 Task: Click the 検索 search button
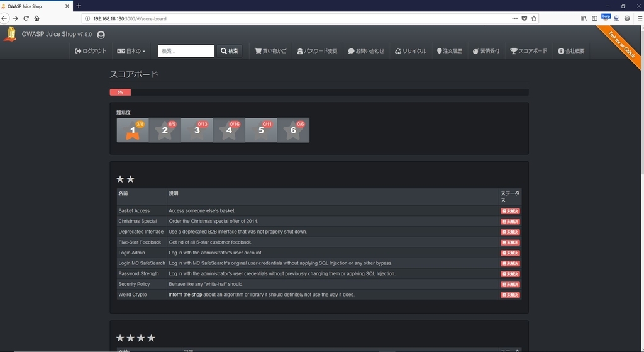point(229,51)
